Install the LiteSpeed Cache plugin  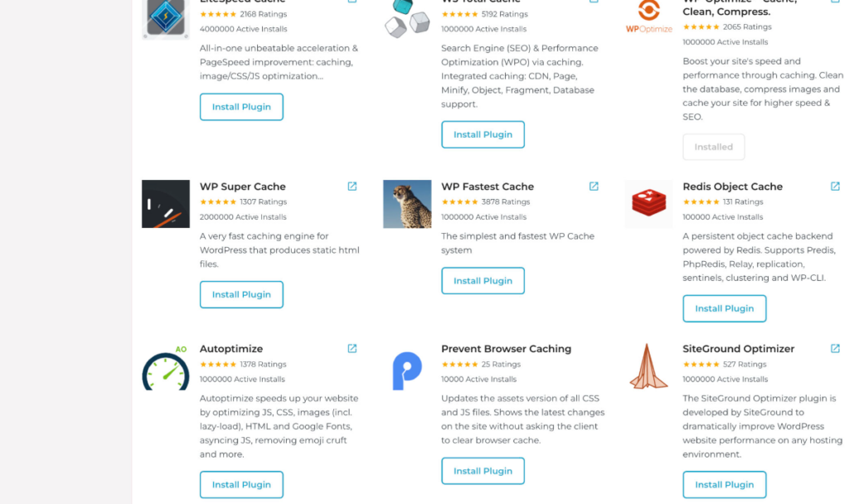click(x=241, y=107)
